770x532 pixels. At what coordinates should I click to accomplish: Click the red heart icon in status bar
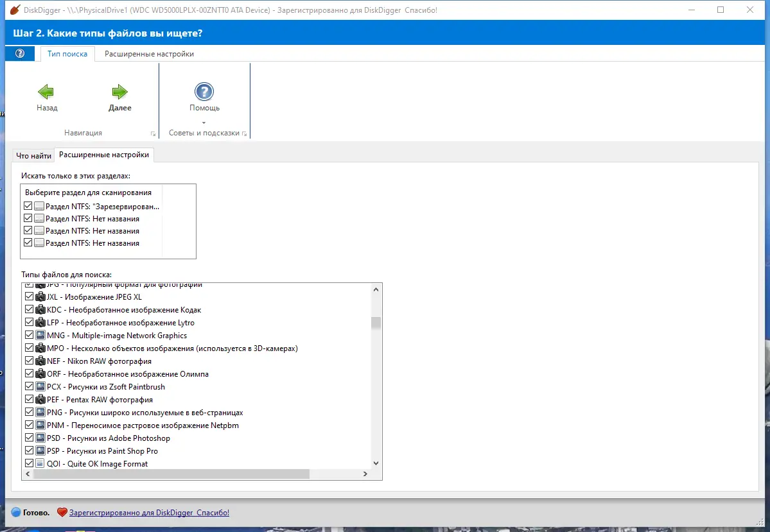coord(62,512)
